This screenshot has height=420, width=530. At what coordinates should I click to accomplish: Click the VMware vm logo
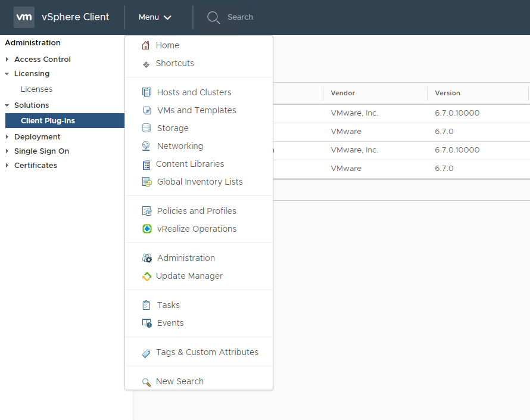[x=24, y=17]
